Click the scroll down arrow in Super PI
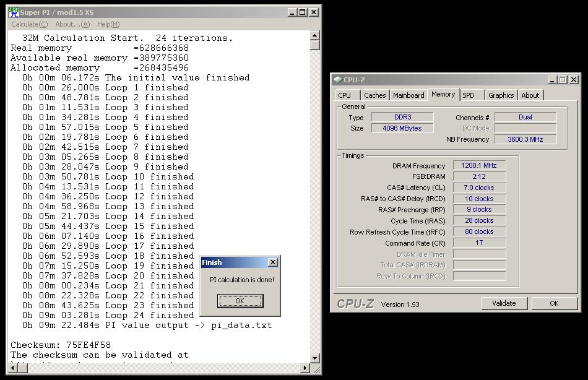 tap(315, 358)
